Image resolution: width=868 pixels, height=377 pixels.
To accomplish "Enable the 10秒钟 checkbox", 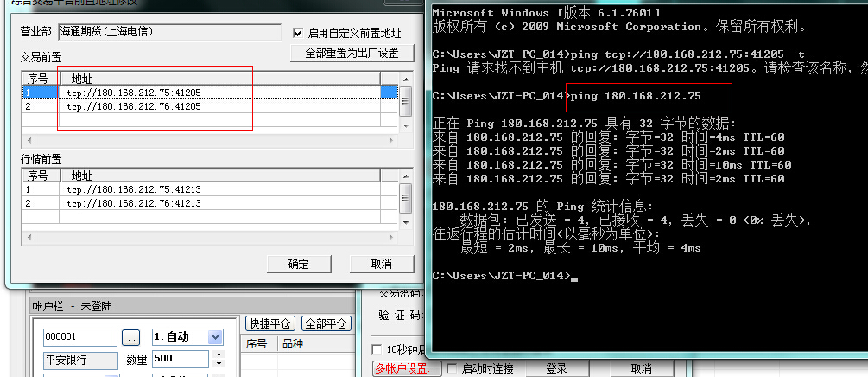I will (377, 348).
